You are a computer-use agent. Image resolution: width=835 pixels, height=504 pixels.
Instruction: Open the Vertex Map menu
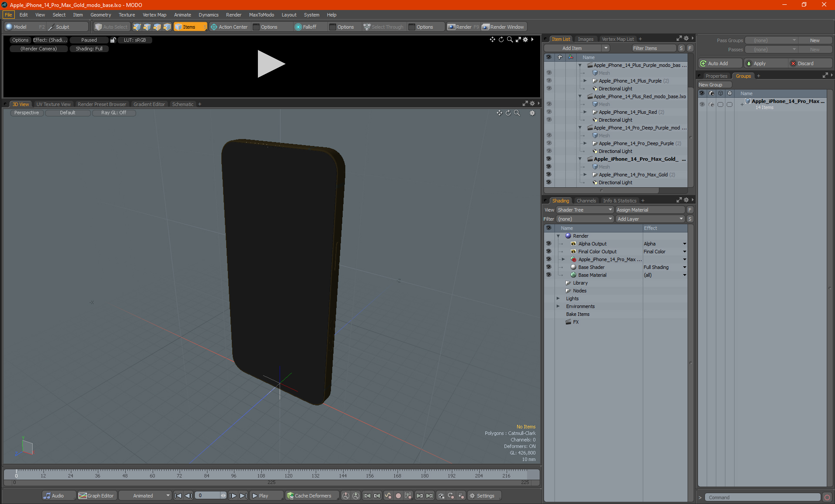[x=154, y=15]
